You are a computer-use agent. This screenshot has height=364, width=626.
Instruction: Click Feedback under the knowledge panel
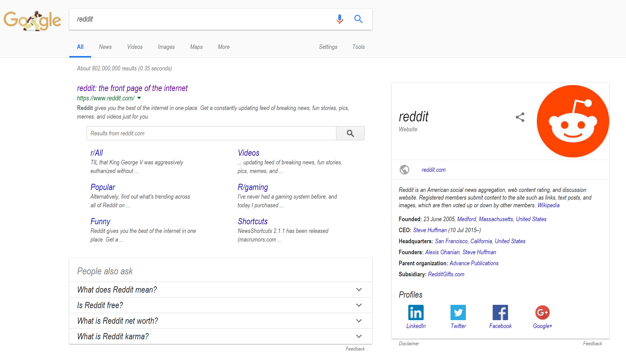coord(592,344)
